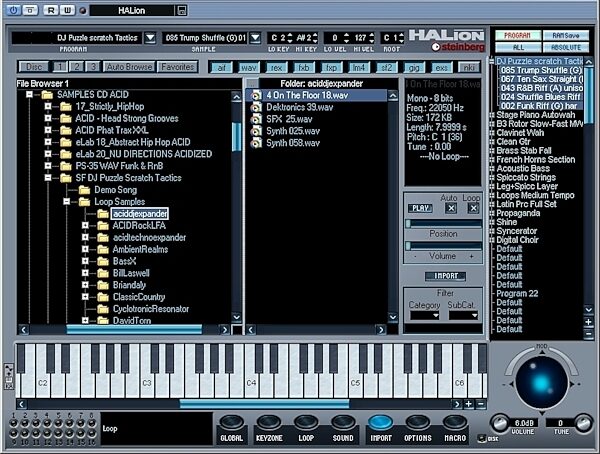Click the keyboard horizontal scrollbar thumb
The width and height of the screenshot is (600, 454).
coord(264,404)
